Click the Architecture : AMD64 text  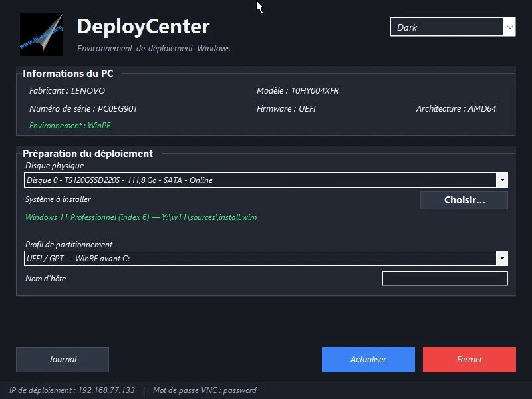tap(456, 109)
